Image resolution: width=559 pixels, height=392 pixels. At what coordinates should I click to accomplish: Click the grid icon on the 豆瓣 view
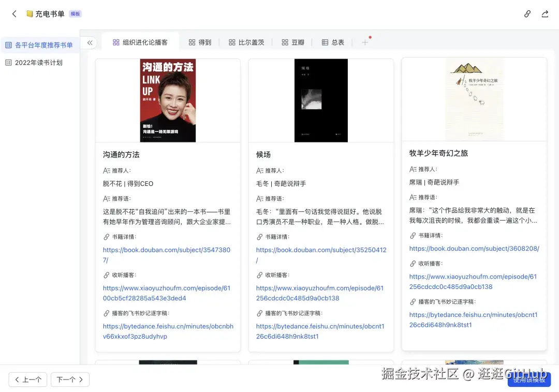285,42
